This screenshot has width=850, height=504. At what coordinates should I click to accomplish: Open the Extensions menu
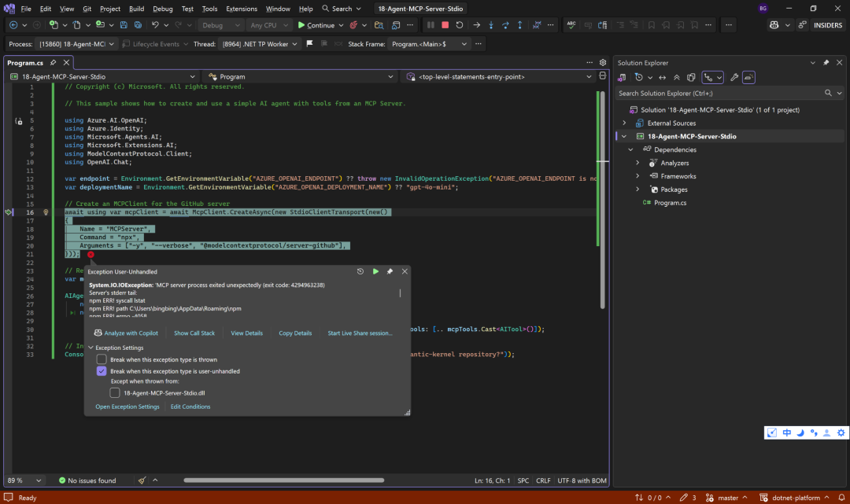(x=242, y=9)
